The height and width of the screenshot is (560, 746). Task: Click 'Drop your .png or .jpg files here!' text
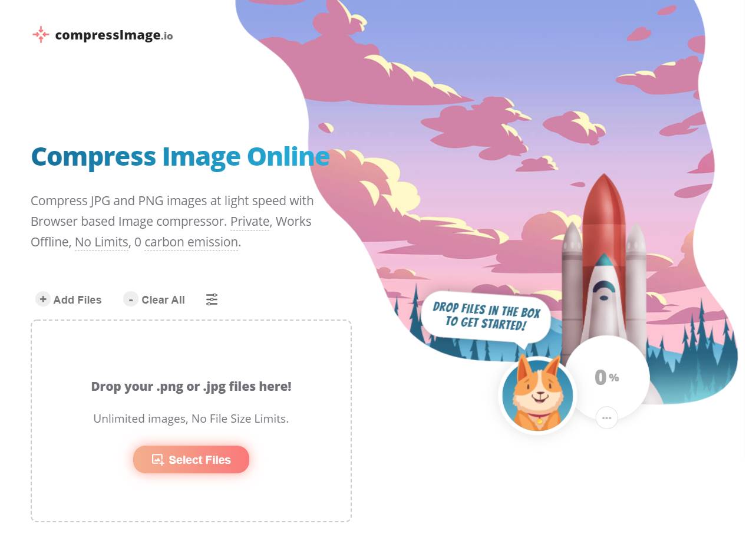click(191, 387)
